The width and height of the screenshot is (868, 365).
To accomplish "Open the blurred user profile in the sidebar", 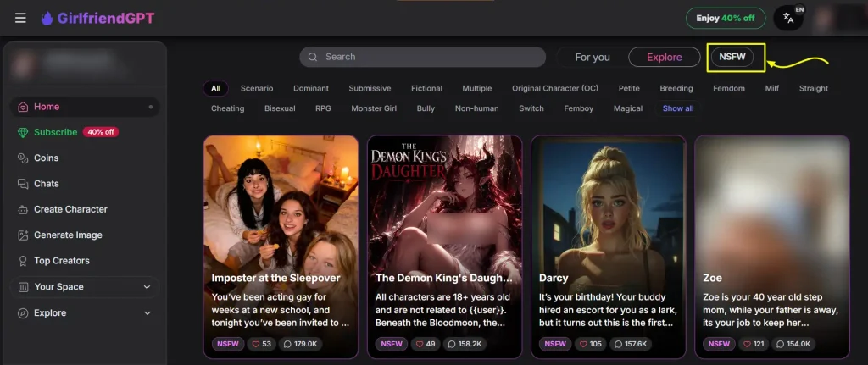I will pyautogui.click(x=85, y=64).
